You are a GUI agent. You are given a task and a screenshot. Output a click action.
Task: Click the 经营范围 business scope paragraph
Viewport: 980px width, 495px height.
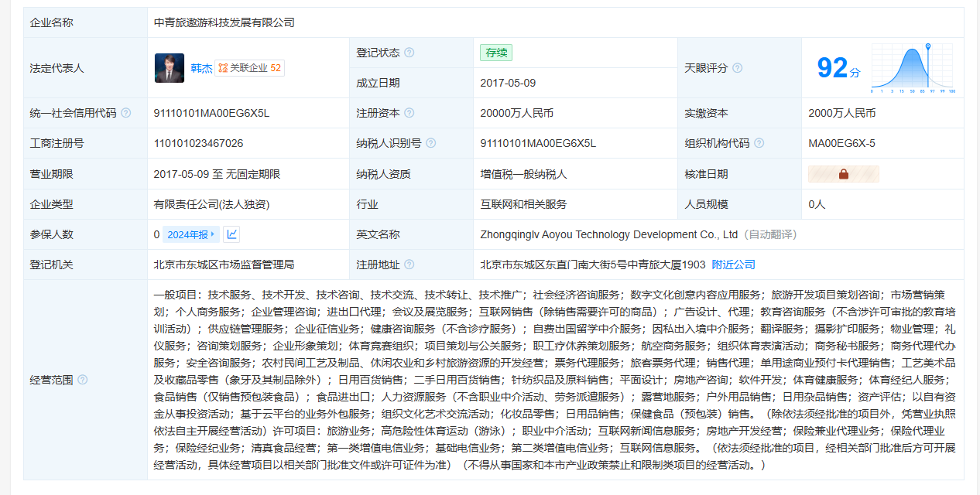coord(555,380)
